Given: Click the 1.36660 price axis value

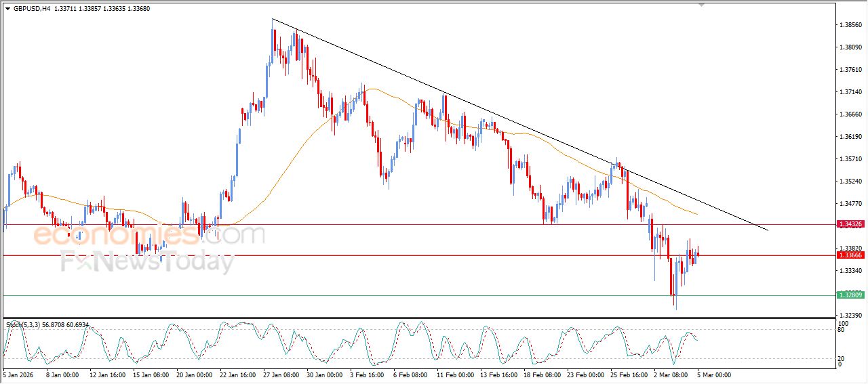Looking at the screenshot, I should click(851, 114).
